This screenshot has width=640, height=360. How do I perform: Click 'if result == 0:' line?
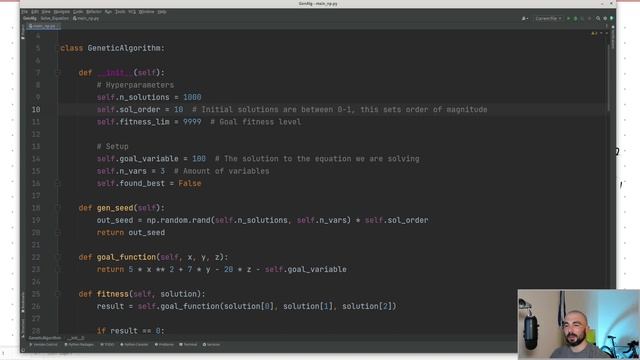[x=131, y=331]
